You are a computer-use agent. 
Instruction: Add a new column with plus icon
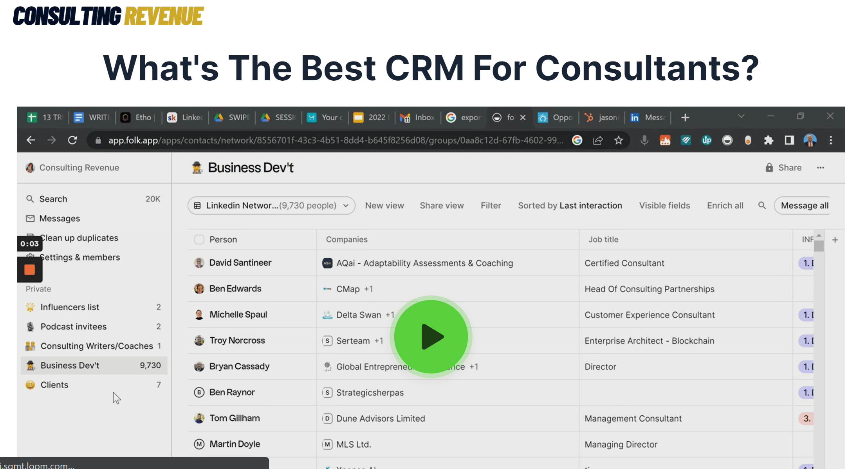click(x=835, y=240)
